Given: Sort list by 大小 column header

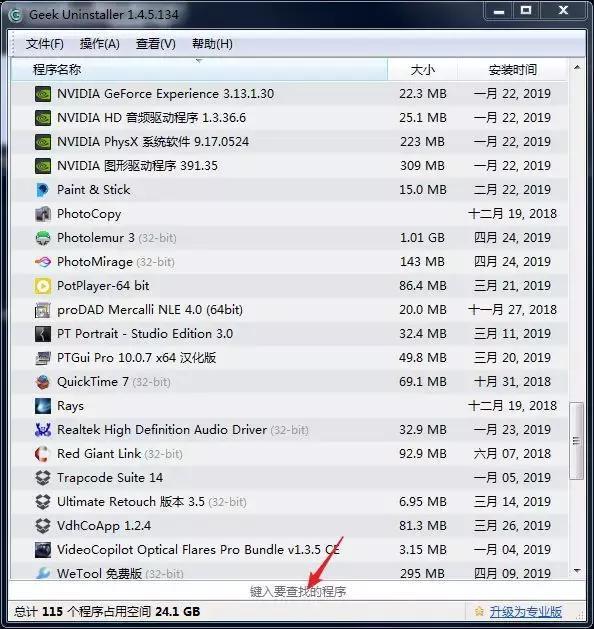Looking at the screenshot, I should click(422, 70).
